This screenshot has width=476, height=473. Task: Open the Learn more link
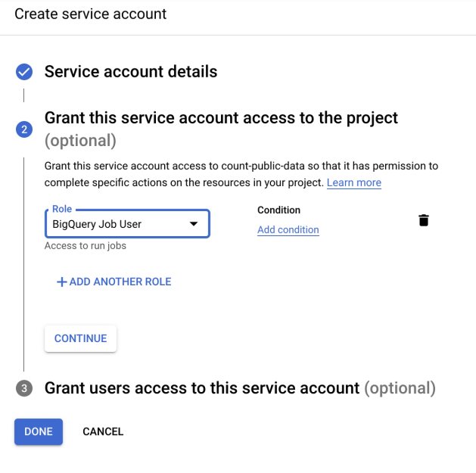tap(354, 182)
